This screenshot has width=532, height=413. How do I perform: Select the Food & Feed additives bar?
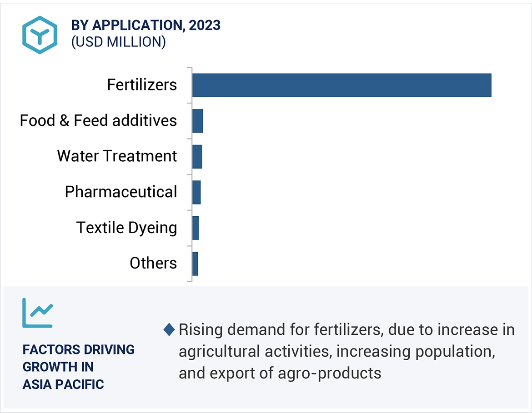click(x=197, y=121)
